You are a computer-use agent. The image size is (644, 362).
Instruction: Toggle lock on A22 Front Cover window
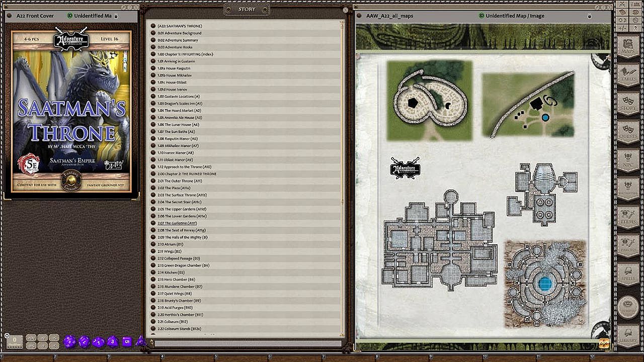(x=116, y=16)
